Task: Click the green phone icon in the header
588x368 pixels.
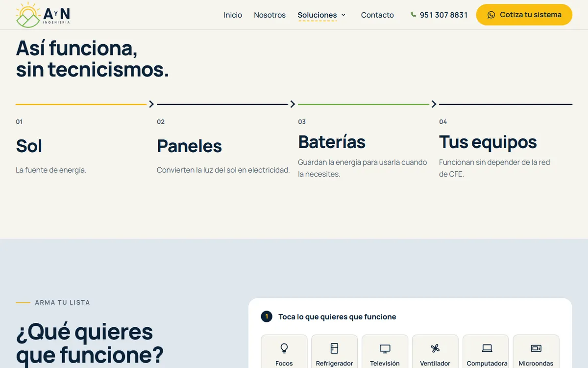Action: (414, 15)
